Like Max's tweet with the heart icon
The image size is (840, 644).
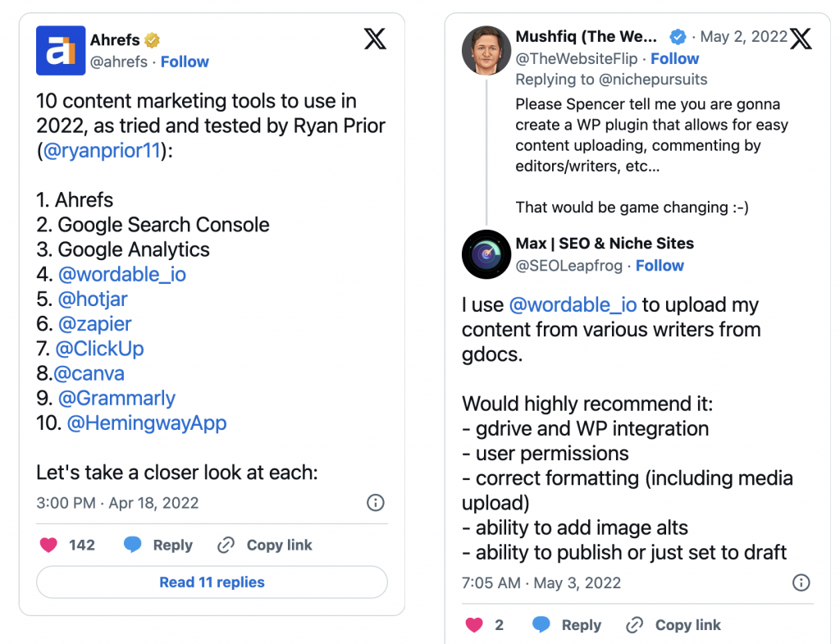click(x=474, y=625)
